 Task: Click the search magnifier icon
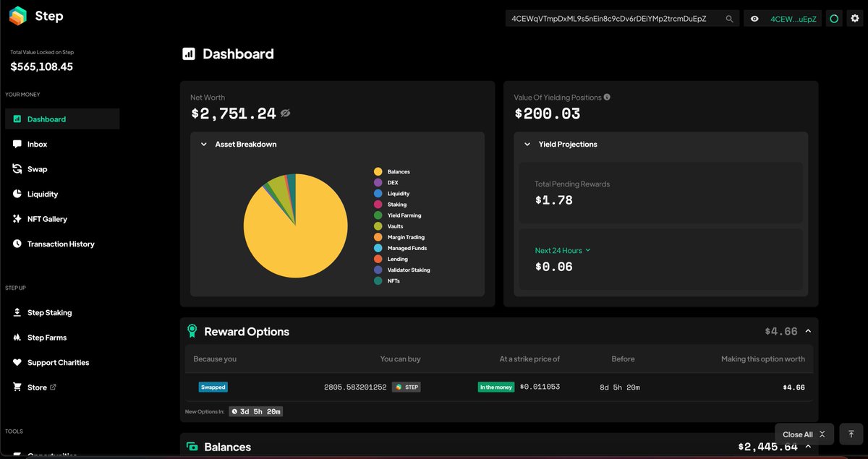[730, 19]
